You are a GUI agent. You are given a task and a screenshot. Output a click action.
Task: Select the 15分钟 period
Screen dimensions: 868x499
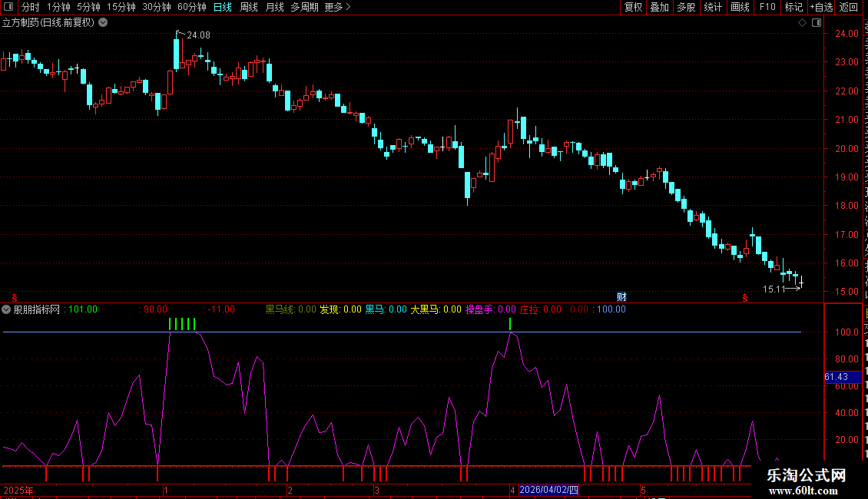point(121,7)
